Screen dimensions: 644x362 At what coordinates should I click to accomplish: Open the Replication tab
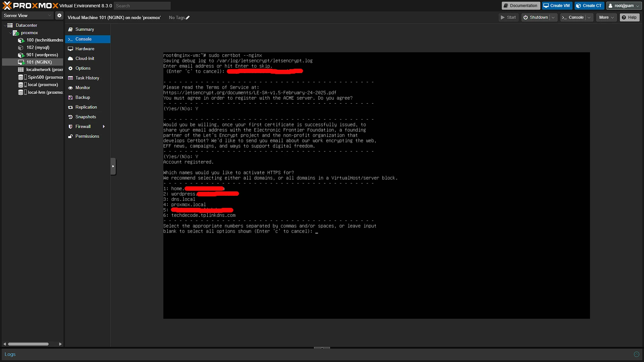[88, 107]
